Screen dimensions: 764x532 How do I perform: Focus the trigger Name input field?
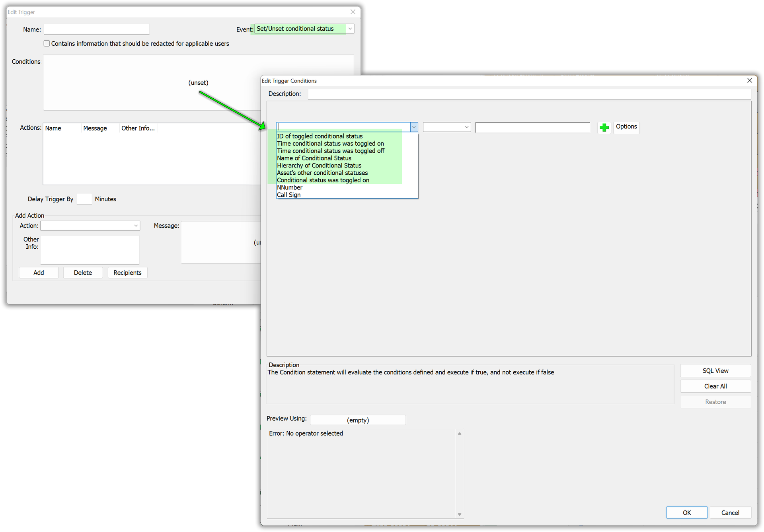(x=96, y=29)
